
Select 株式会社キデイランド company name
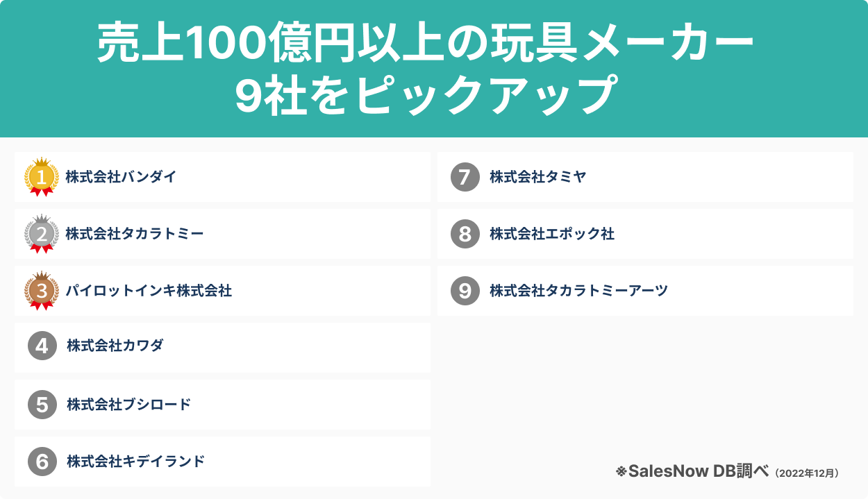click(x=136, y=461)
